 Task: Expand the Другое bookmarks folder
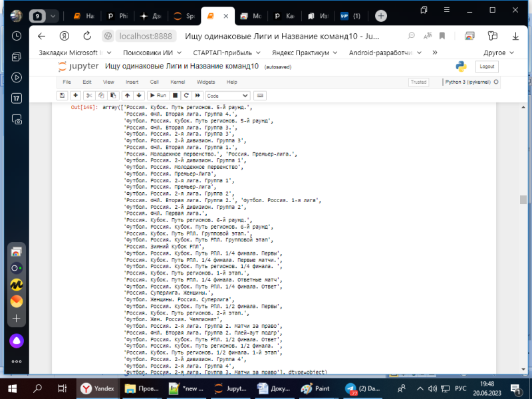[x=499, y=53]
